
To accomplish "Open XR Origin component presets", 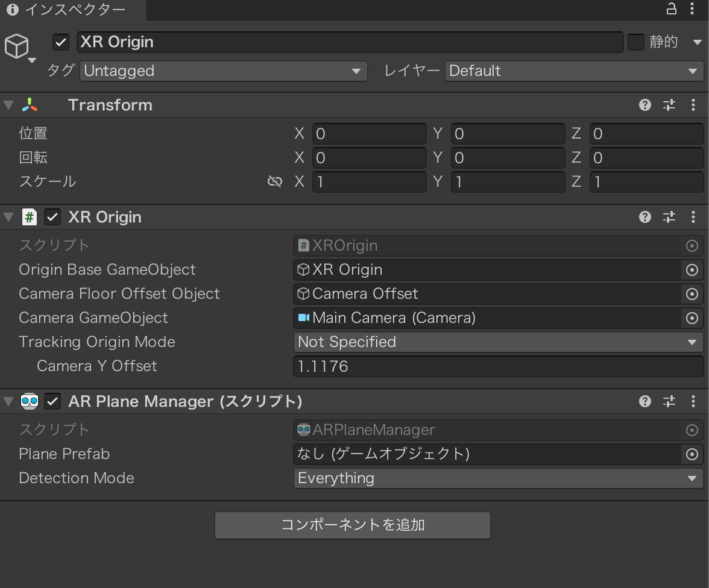I will coord(669,217).
